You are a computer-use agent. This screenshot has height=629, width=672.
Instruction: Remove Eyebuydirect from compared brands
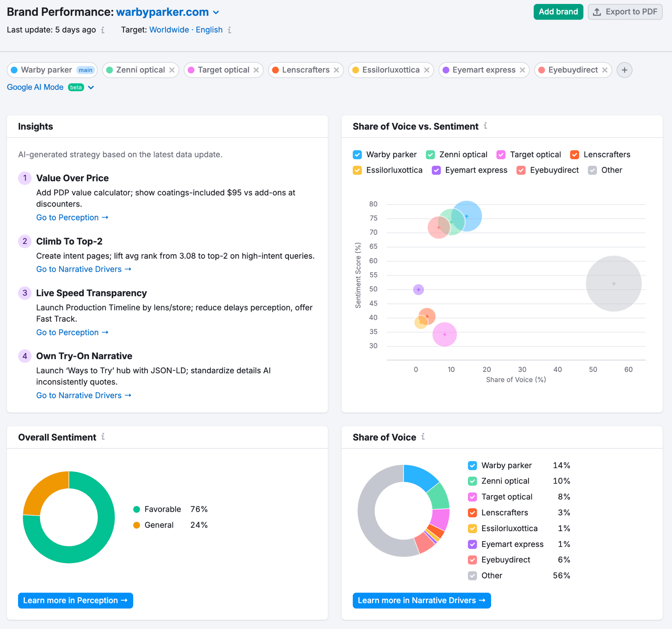tap(605, 70)
